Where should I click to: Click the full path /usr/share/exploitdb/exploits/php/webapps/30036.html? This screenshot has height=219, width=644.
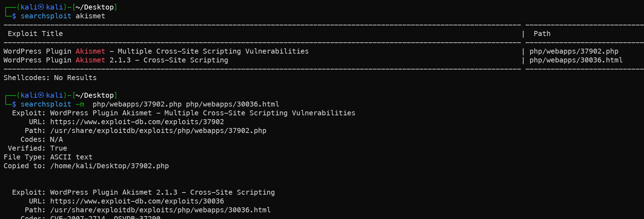[x=160, y=210]
